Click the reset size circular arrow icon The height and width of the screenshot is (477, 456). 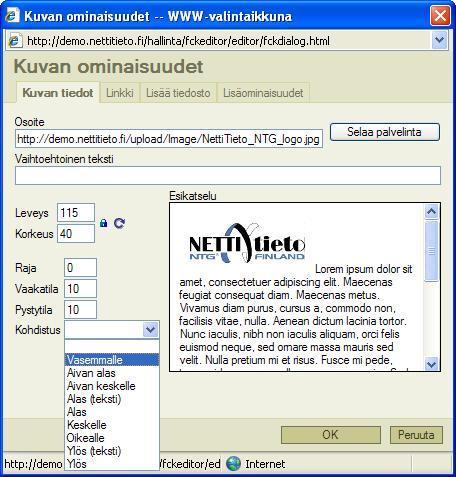tap(119, 223)
